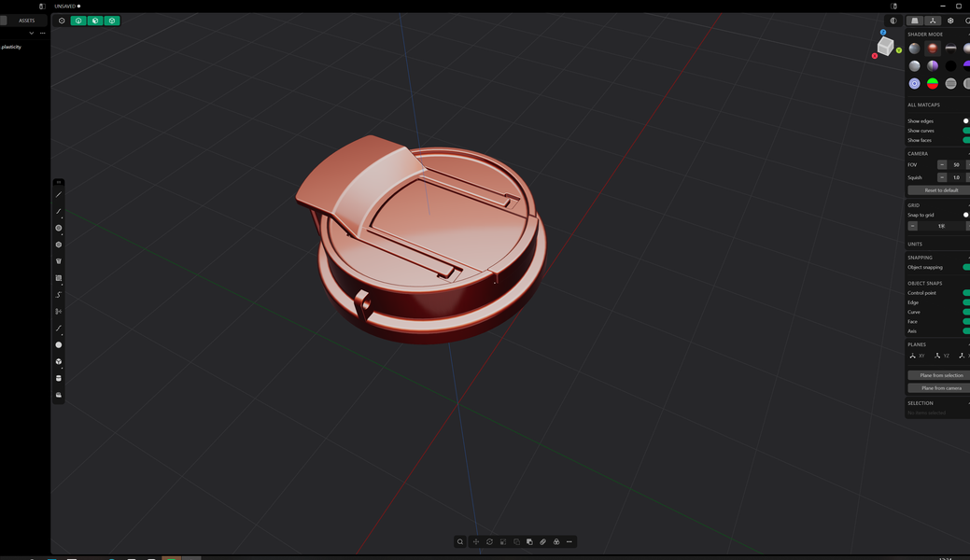Click the grid size value field
This screenshot has width=970, height=560.
click(942, 227)
